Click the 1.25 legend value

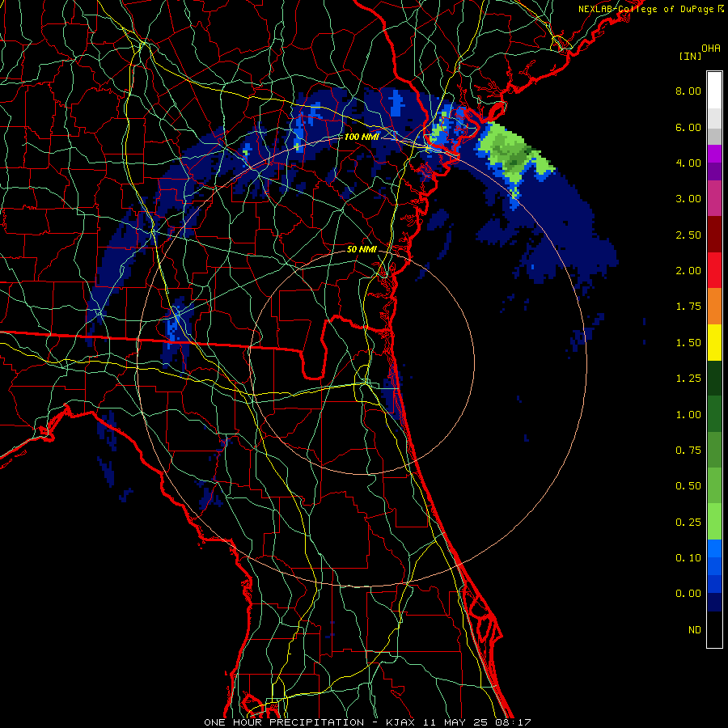point(688,379)
